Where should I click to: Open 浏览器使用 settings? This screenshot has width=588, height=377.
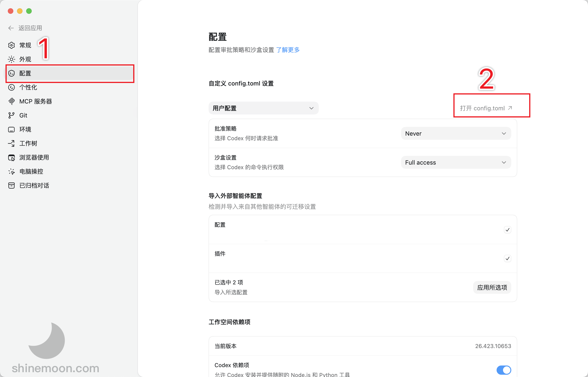pyautogui.click(x=70, y=157)
